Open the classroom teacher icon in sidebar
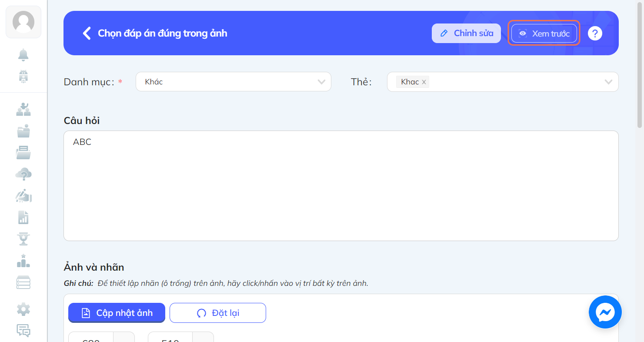Screen dimensions: 644x342 coord(23,109)
